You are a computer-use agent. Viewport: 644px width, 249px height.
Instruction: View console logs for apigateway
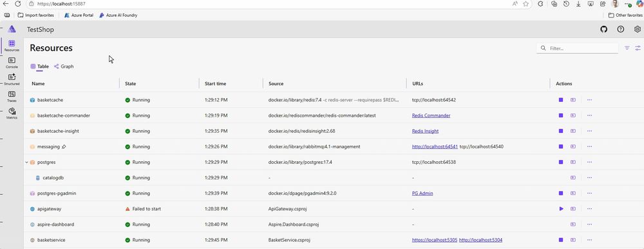coord(573,208)
